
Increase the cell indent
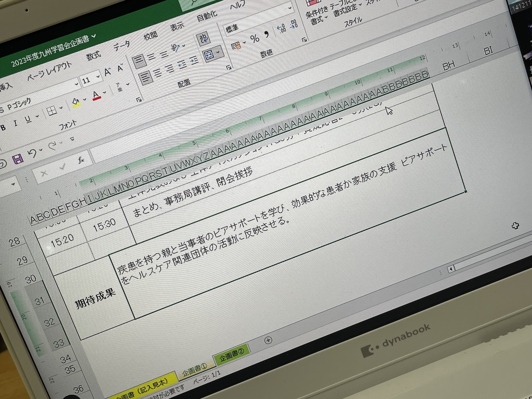[195, 61]
